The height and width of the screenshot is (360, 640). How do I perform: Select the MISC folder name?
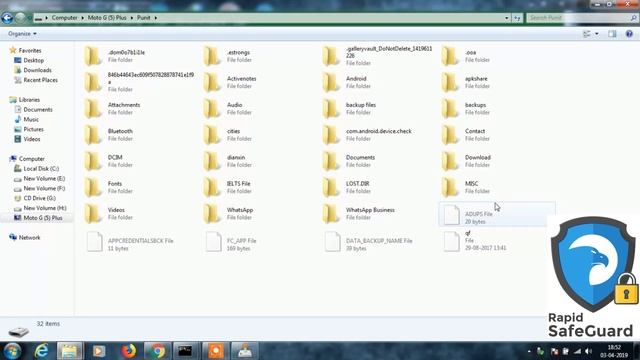(471, 184)
